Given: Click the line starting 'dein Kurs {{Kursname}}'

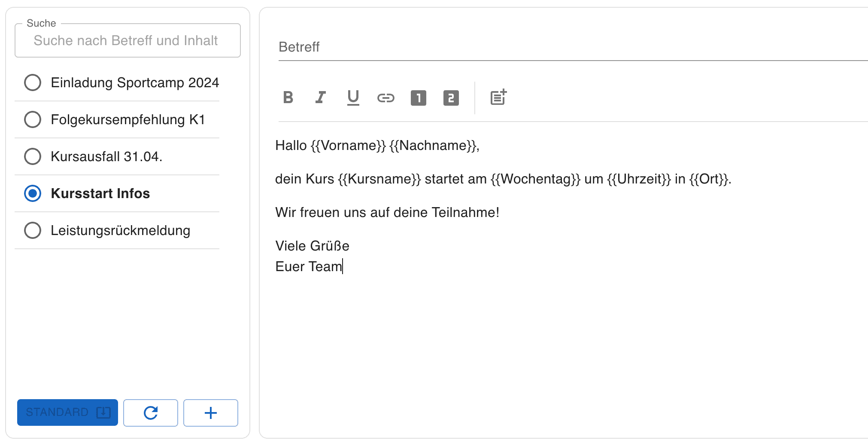Looking at the screenshot, I should pos(503,179).
